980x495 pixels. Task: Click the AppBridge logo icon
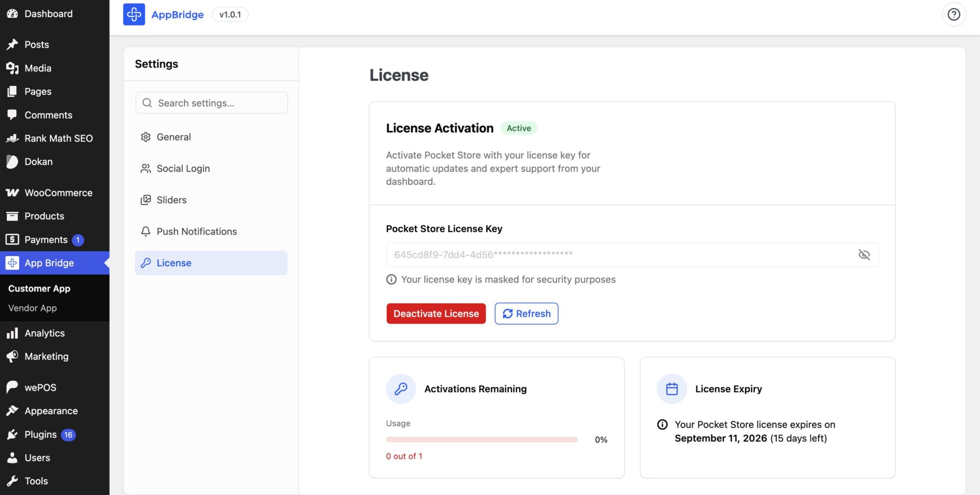[134, 14]
